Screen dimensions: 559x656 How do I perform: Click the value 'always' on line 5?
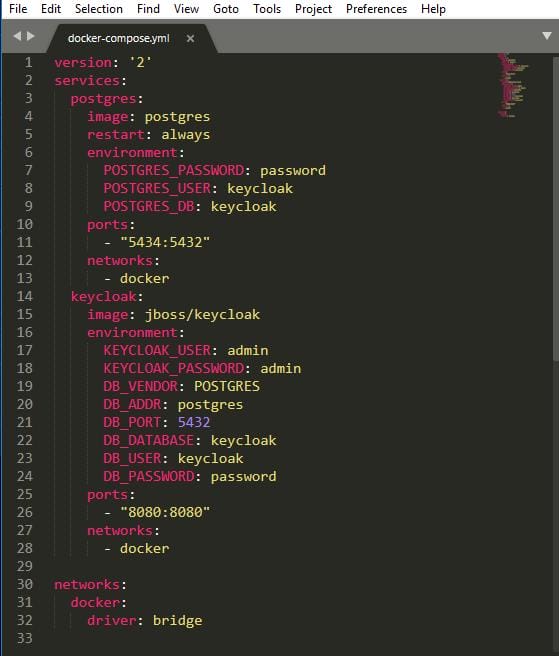(186, 135)
